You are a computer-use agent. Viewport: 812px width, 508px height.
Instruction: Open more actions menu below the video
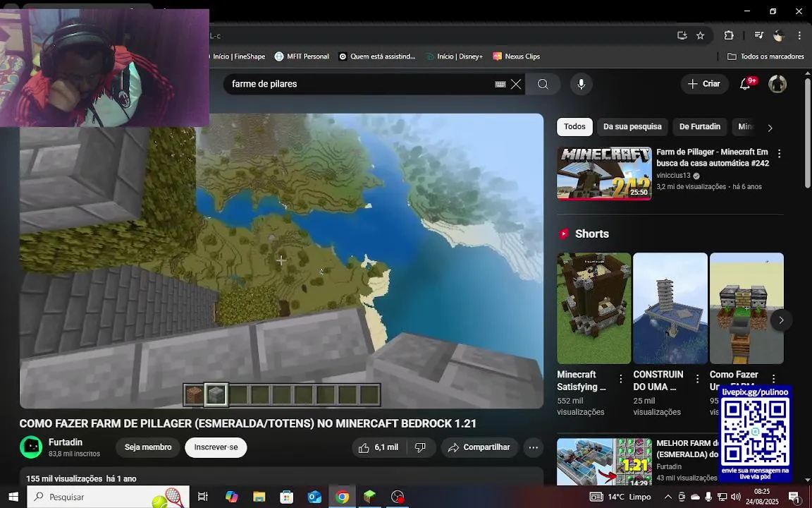534,447
